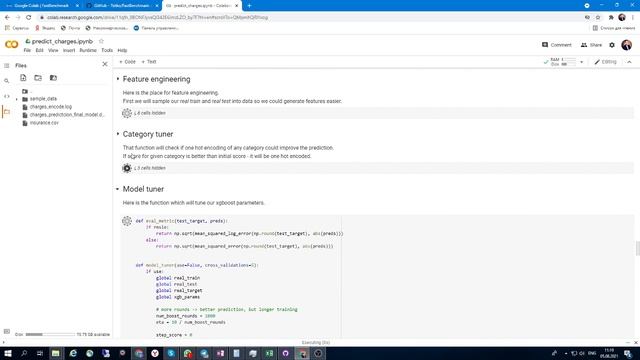640x360 pixels.
Task: Open a new browser tab
Action: (249, 6)
